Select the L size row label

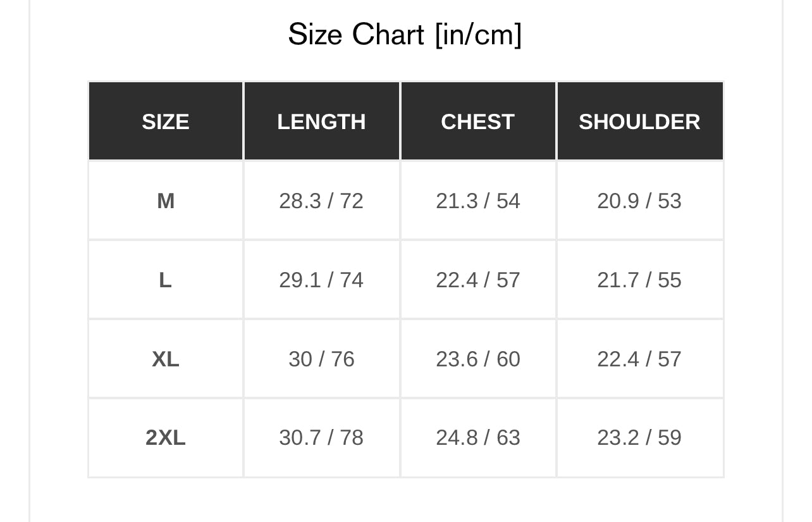166,280
